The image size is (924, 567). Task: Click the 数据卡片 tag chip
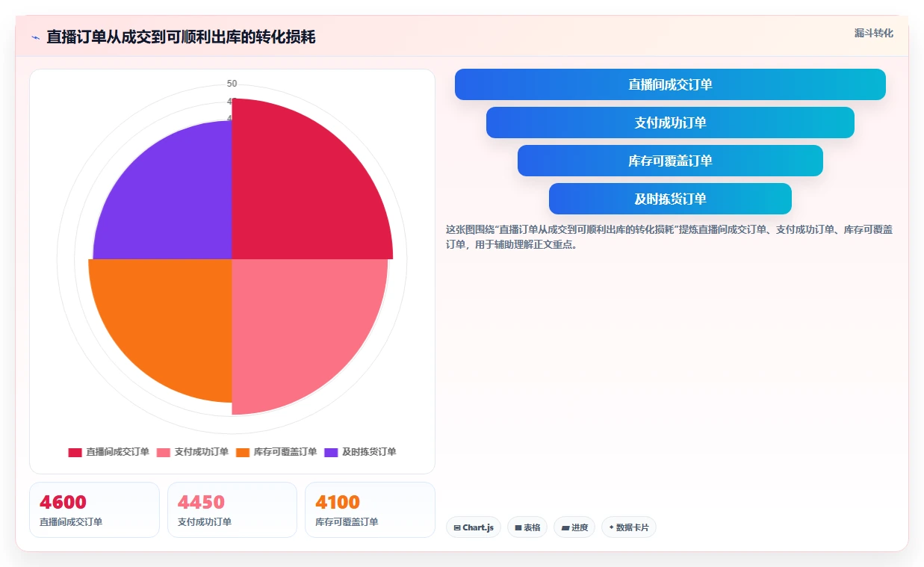coord(629,527)
